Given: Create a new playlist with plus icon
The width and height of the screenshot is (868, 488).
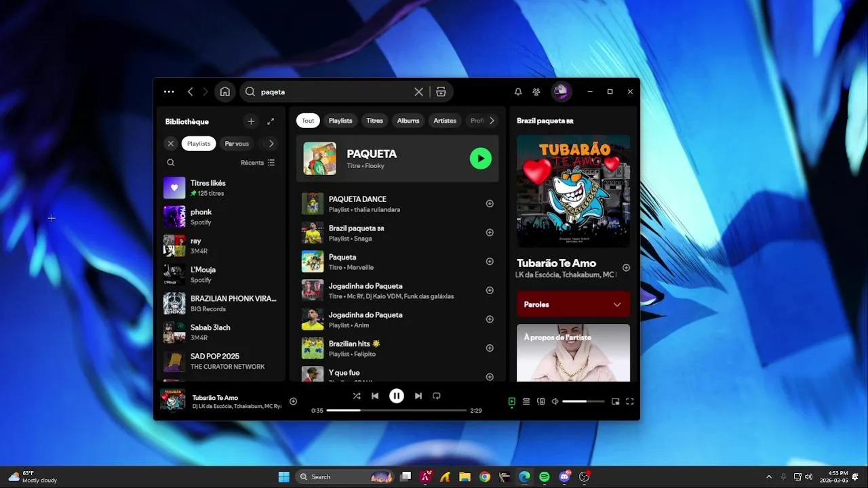Looking at the screenshot, I should tap(251, 121).
